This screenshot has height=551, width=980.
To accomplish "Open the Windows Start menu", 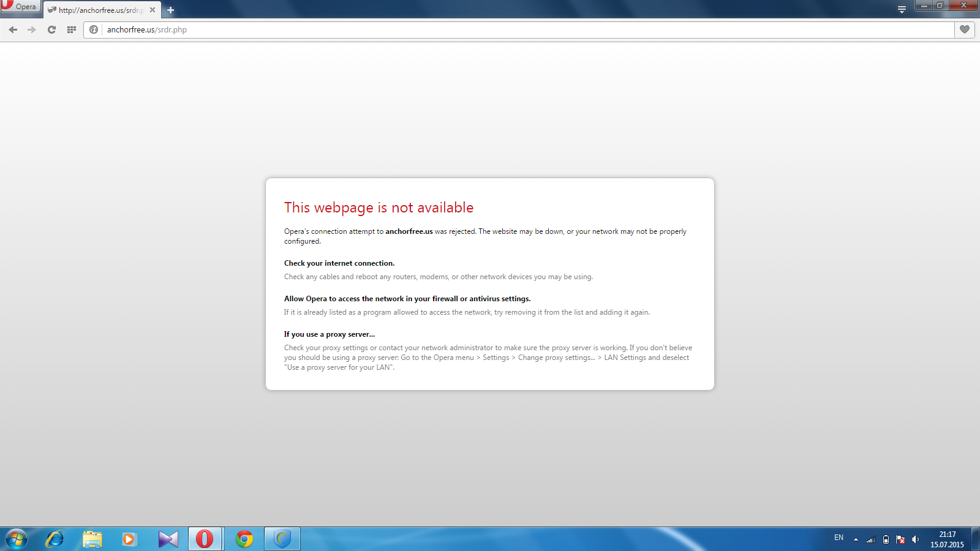I will 17,539.
